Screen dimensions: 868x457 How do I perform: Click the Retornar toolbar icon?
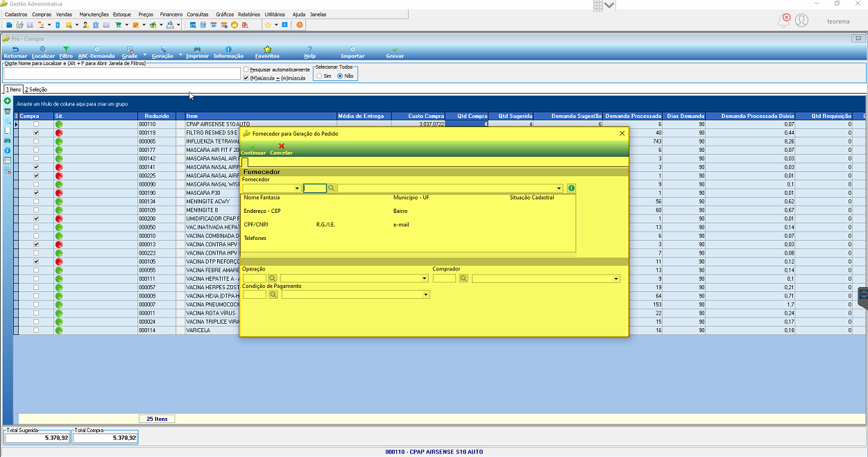pos(15,50)
